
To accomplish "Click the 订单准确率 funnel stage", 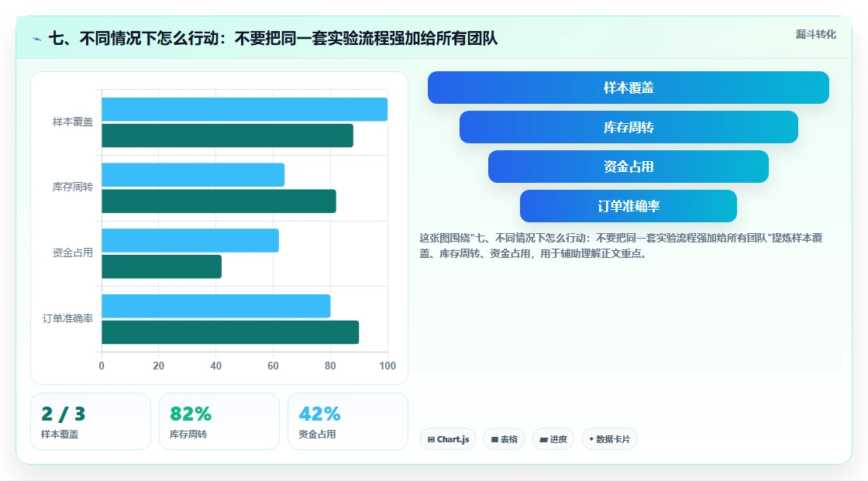I will pos(629,206).
